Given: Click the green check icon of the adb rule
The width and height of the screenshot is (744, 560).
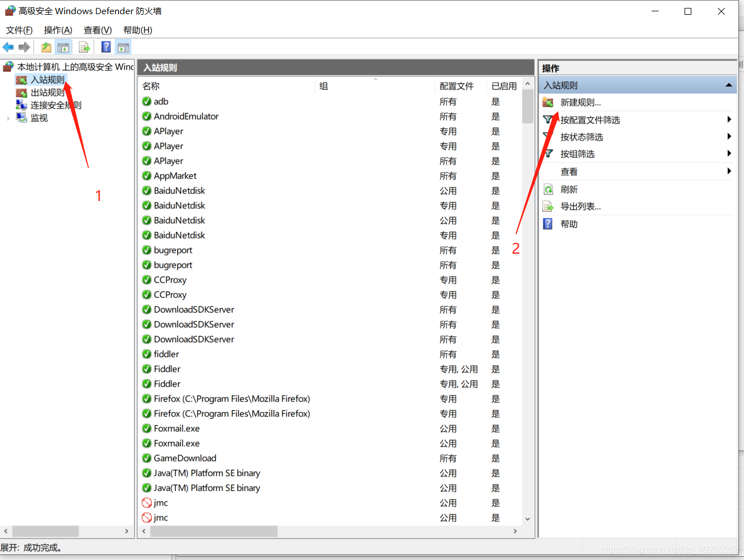Looking at the screenshot, I should [x=147, y=101].
